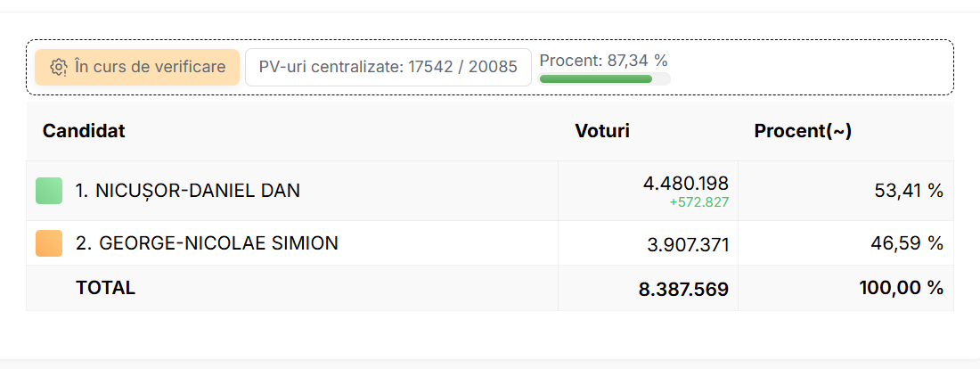Click the TOTAL row label

click(106, 288)
